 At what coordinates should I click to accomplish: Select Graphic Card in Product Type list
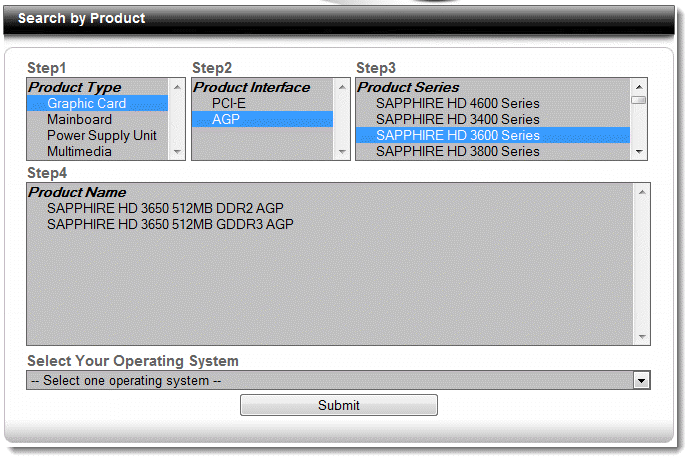pos(98,103)
